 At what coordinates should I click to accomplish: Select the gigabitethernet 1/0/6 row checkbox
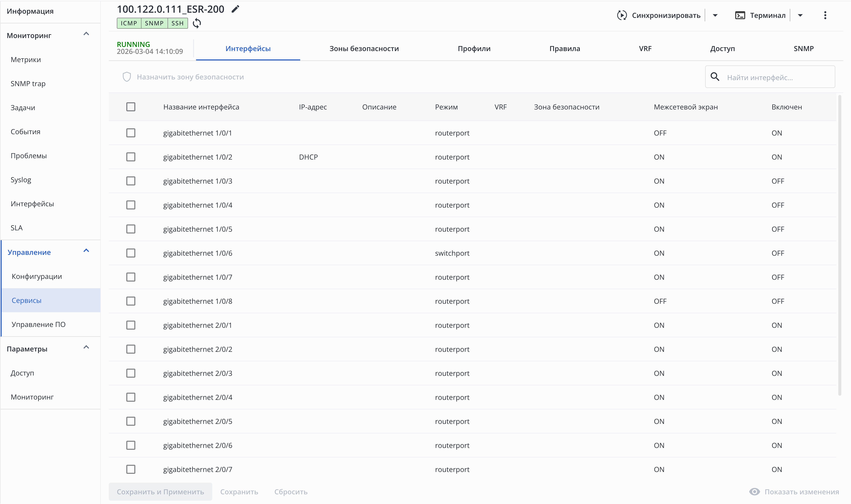pyautogui.click(x=131, y=253)
